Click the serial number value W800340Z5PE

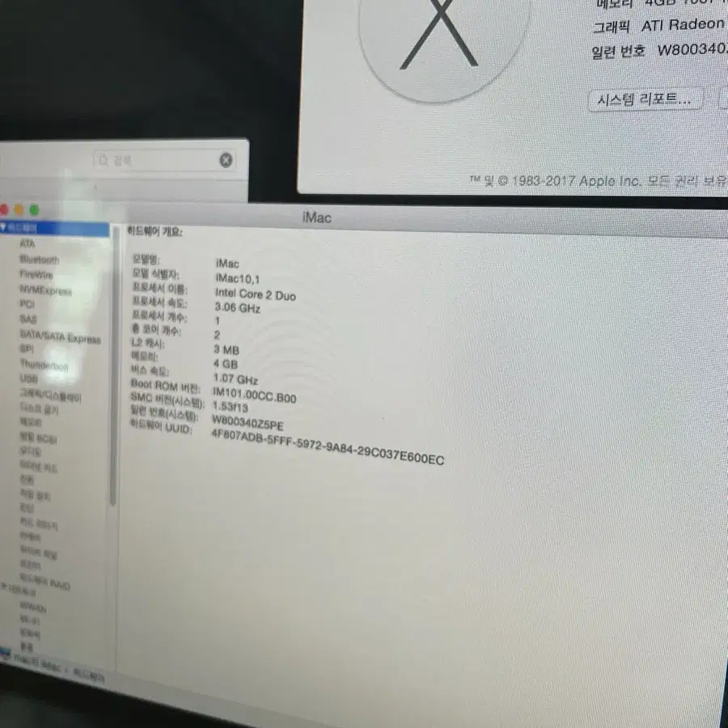pos(248,423)
